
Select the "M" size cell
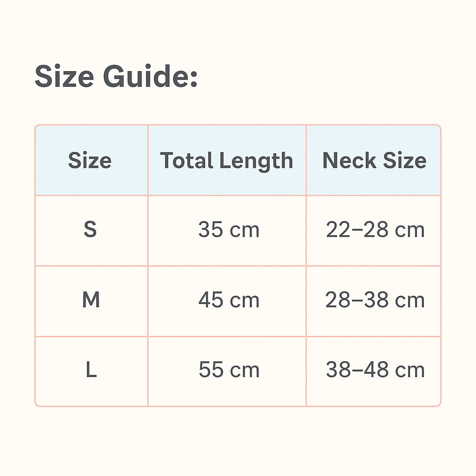(x=91, y=300)
